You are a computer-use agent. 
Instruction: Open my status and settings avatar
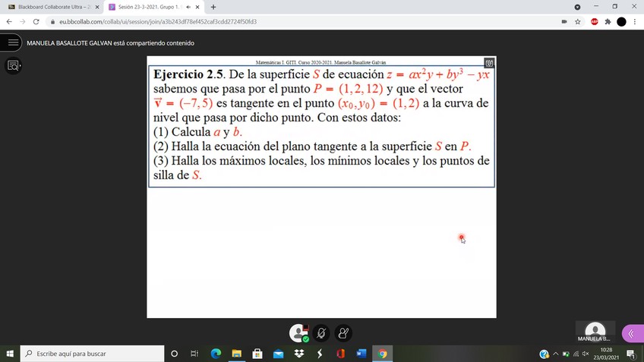click(299, 333)
